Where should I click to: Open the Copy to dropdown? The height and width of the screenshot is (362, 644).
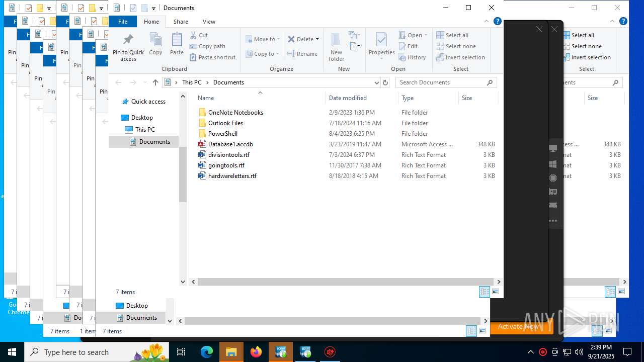(262, 54)
